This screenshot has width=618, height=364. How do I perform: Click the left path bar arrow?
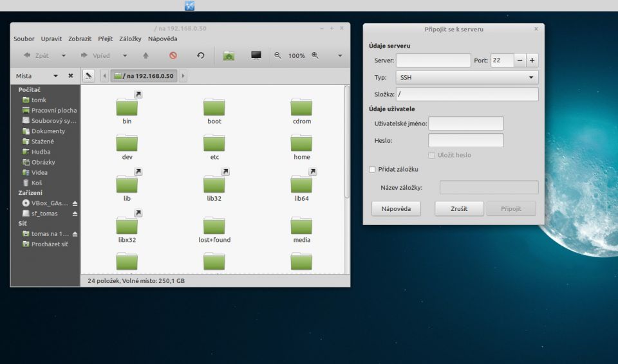[x=104, y=76]
